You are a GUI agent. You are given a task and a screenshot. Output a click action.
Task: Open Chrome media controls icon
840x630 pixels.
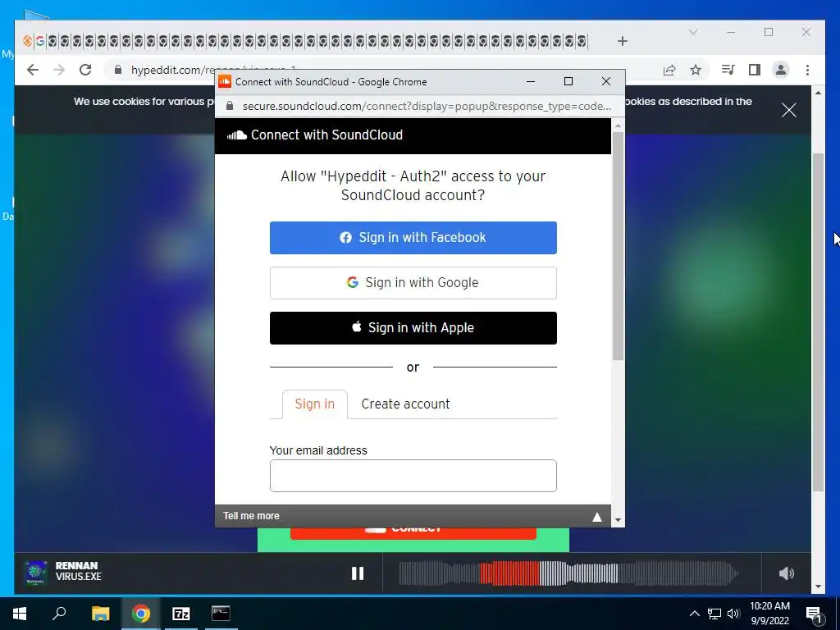728,70
